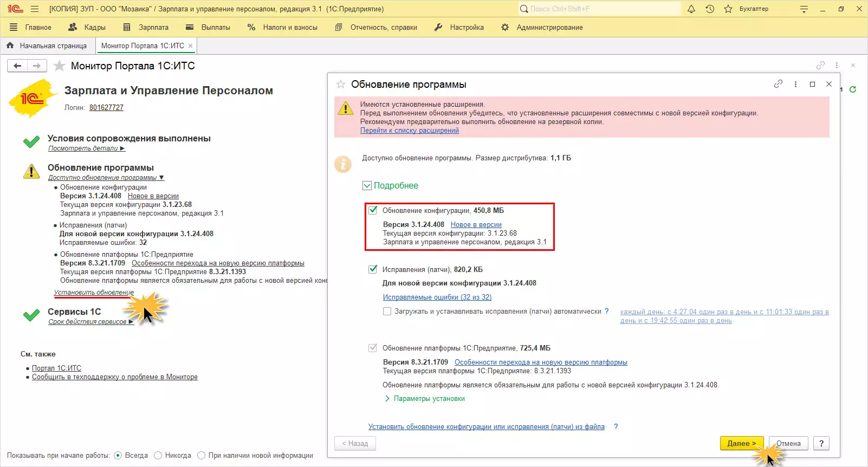Viewport: 868px width, 467px height.
Task: Open favorites star in the title bar
Action: [728, 9]
